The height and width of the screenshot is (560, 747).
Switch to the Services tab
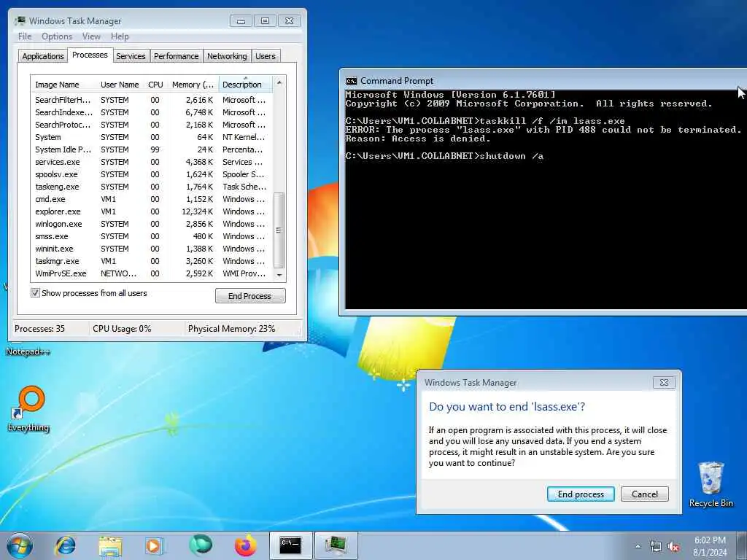131,56
